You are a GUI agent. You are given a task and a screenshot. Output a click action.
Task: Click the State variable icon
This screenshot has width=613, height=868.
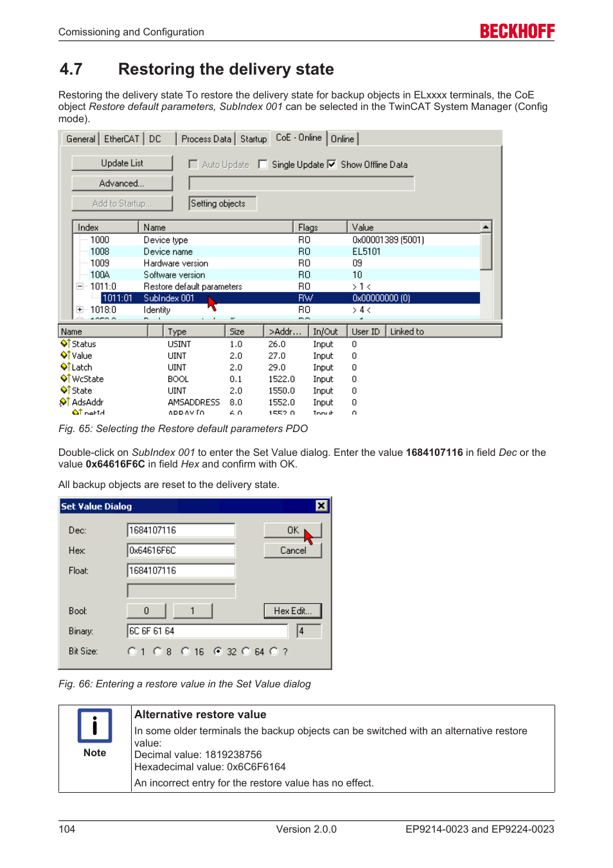tap(65, 390)
